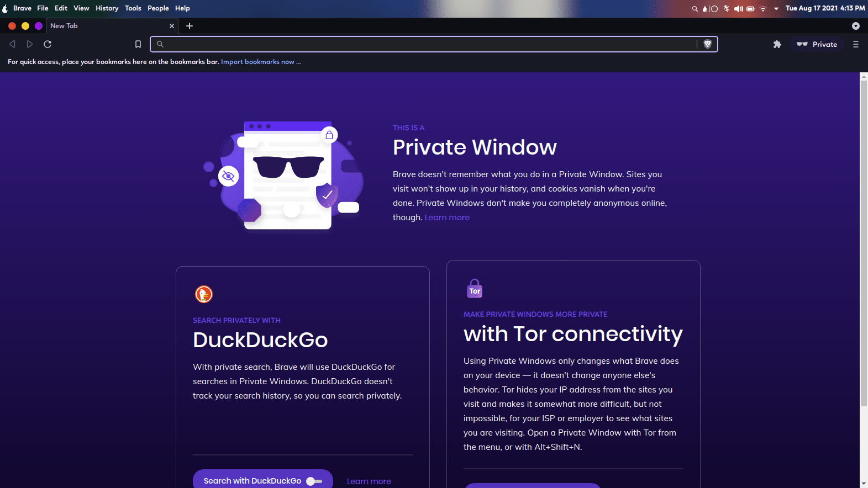The image size is (868, 488).
Task: Expand the system tray dropdown arrow
Action: click(x=776, y=8)
